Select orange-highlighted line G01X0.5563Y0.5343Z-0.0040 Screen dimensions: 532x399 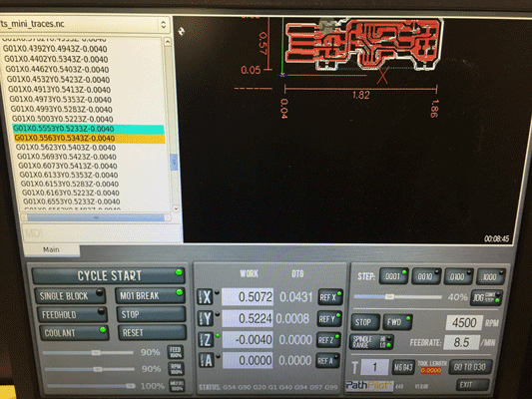pos(89,139)
